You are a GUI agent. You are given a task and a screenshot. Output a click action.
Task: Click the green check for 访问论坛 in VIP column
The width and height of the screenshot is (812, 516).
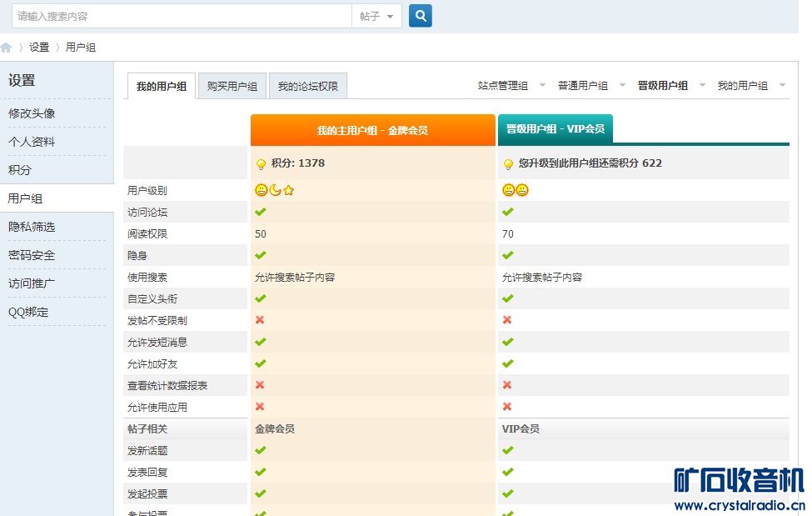click(508, 212)
